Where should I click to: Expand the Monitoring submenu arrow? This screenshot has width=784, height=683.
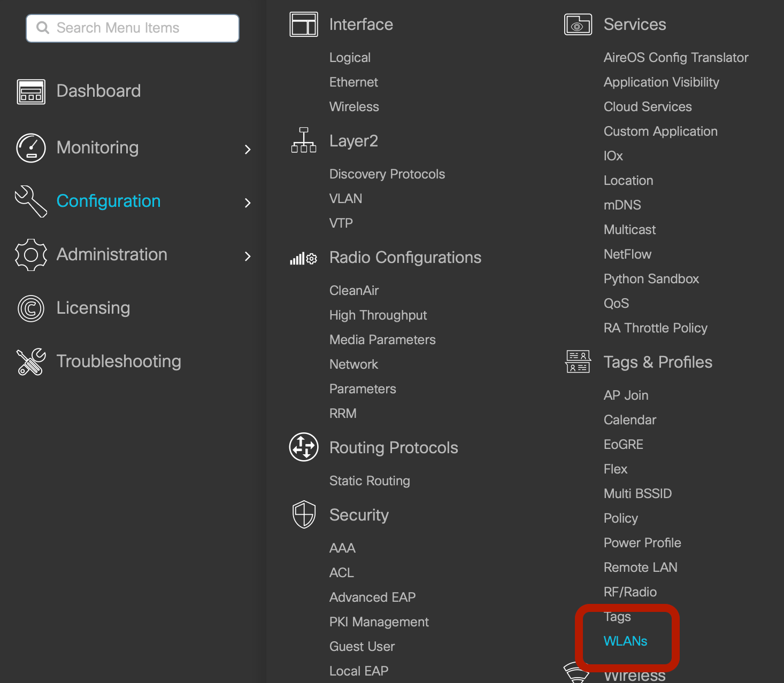coord(248,149)
